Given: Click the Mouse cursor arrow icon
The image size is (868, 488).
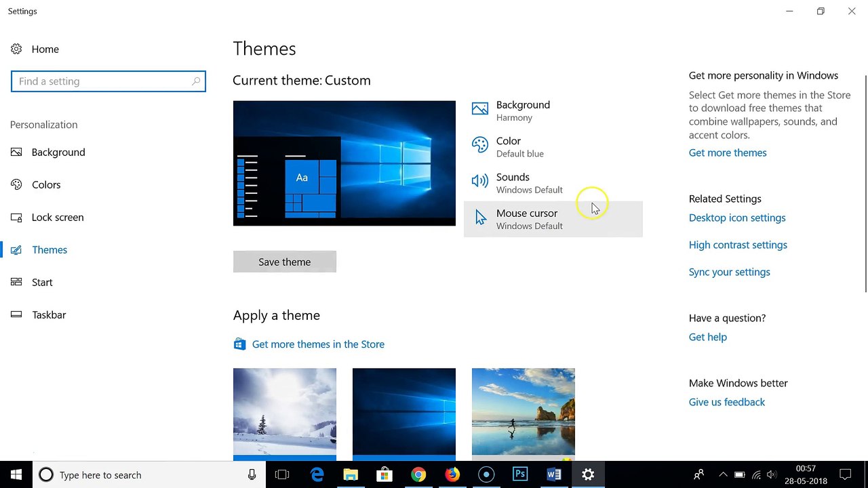Looking at the screenshot, I should coord(480,217).
